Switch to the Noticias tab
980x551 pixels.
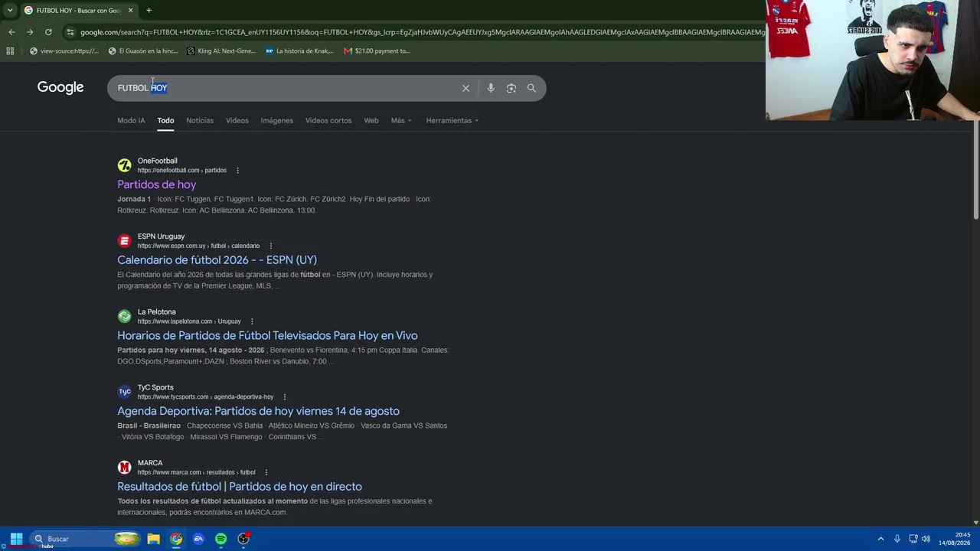tap(200, 121)
